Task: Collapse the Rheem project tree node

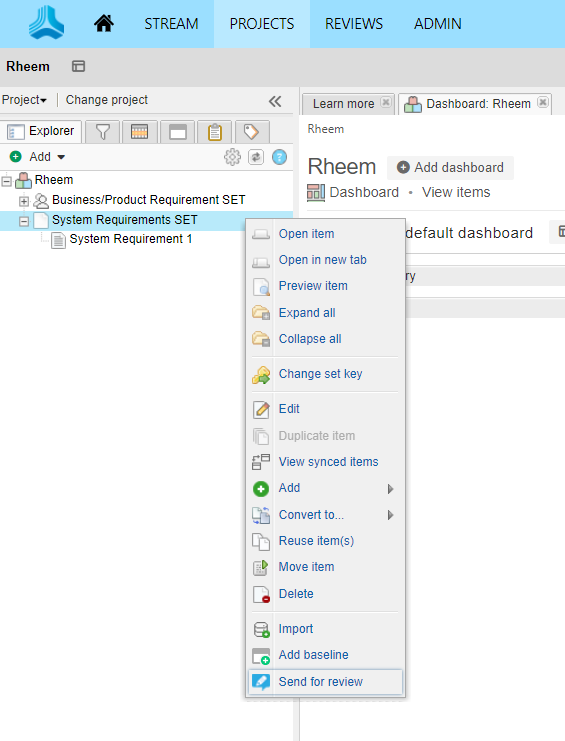Action: 7,181
